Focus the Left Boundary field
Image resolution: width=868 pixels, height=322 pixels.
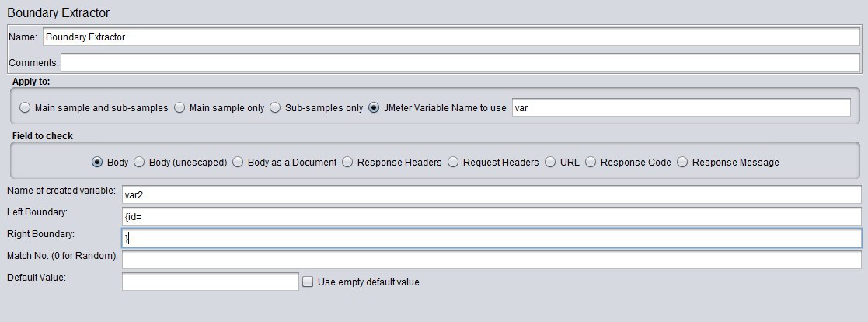tap(492, 217)
